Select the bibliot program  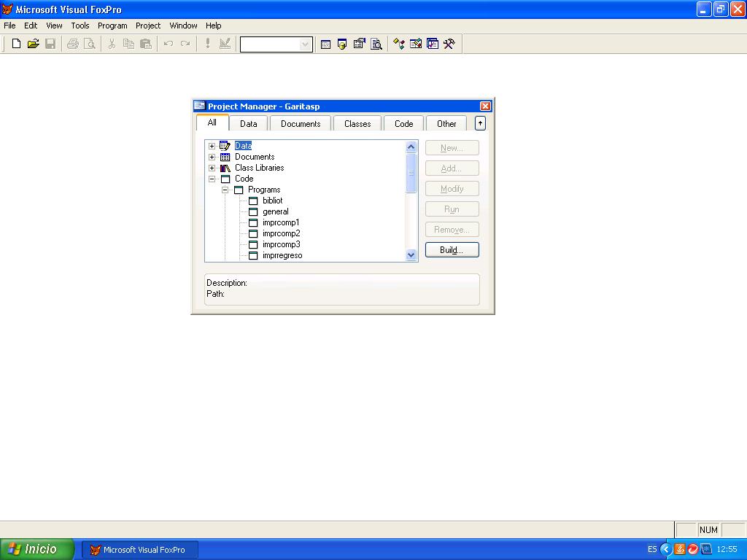(x=273, y=201)
